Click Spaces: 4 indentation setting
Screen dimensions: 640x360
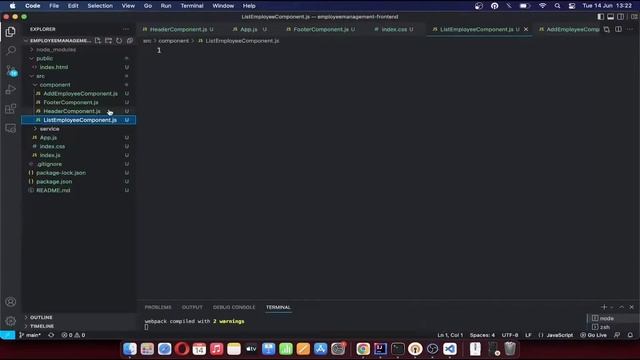click(x=482, y=335)
